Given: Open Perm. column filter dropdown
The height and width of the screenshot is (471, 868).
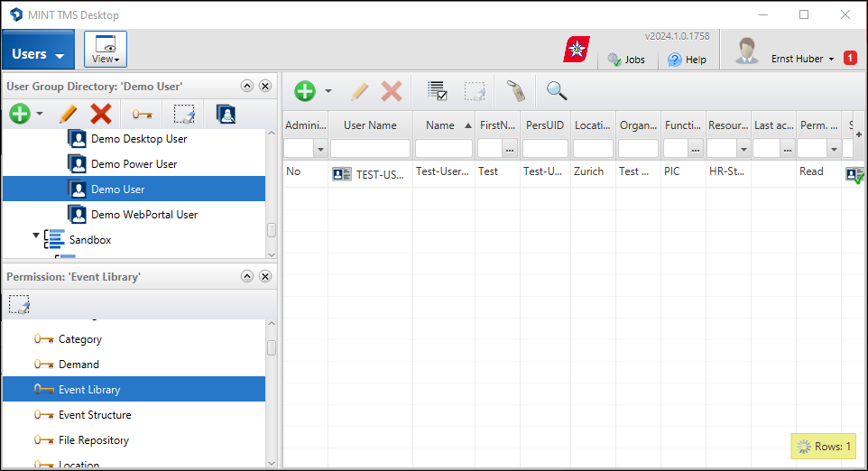Looking at the screenshot, I should 834,149.
